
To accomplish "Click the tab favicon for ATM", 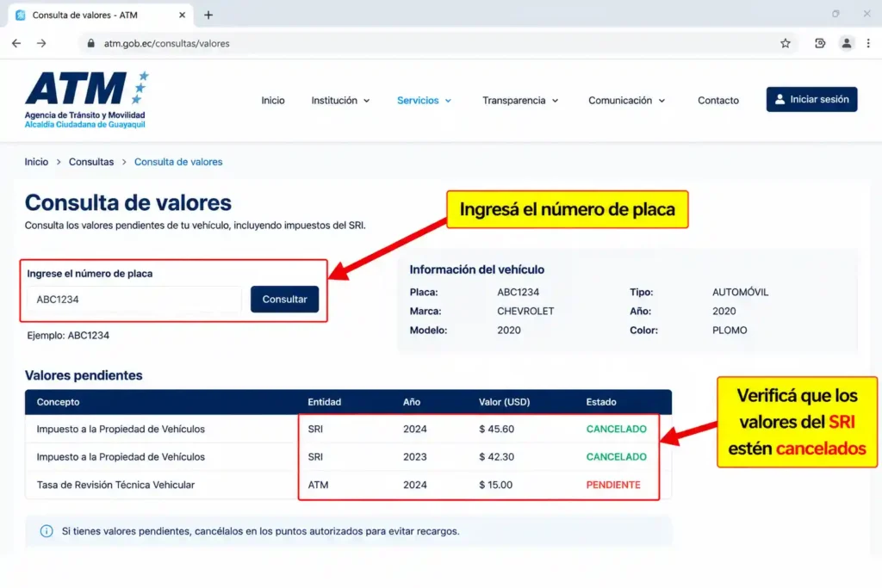I will pos(21,15).
